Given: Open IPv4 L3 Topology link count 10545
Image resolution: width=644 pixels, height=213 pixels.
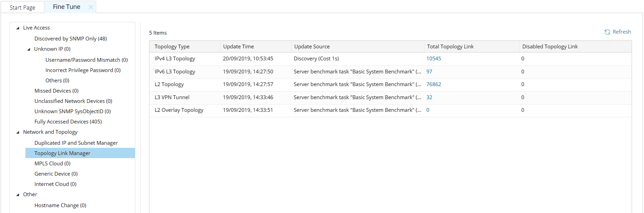Looking at the screenshot, I should click(433, 59).
